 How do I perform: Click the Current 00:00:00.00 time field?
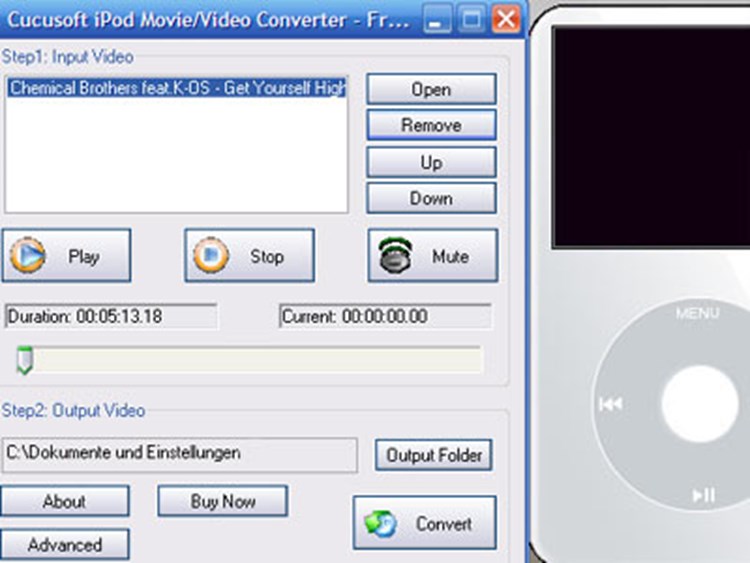(x=385, y=316)
